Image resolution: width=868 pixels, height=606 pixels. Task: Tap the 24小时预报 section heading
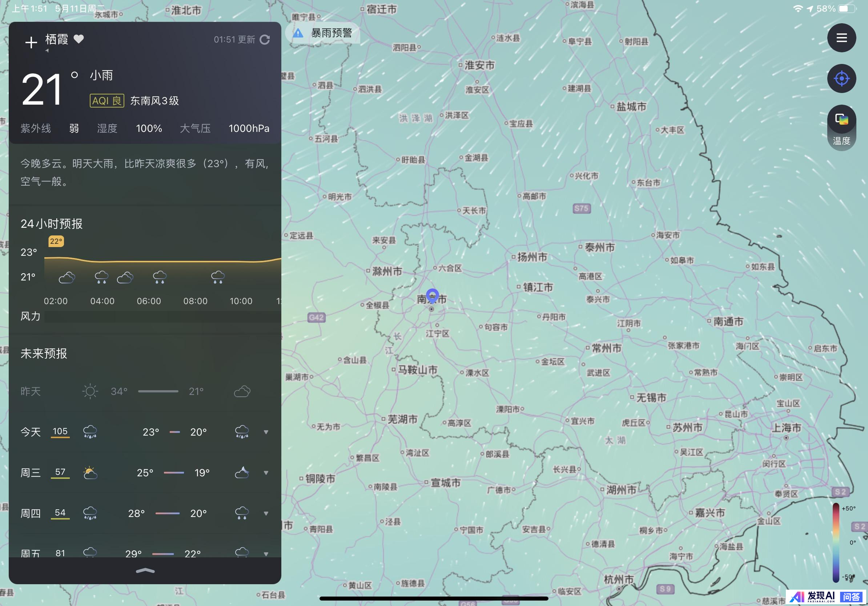51,224
